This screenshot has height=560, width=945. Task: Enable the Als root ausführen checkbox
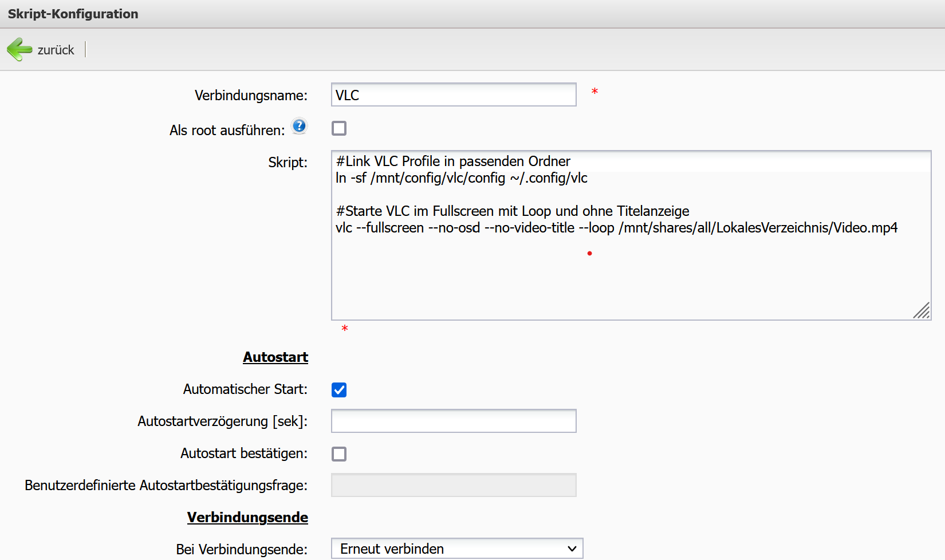[x=339, y=128]
